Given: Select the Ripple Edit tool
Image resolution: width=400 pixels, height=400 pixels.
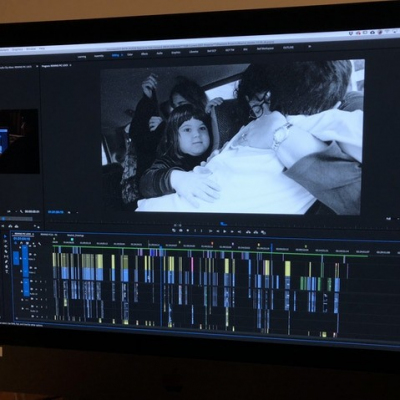Looking at the screenshot, I should tap(6, 246).
